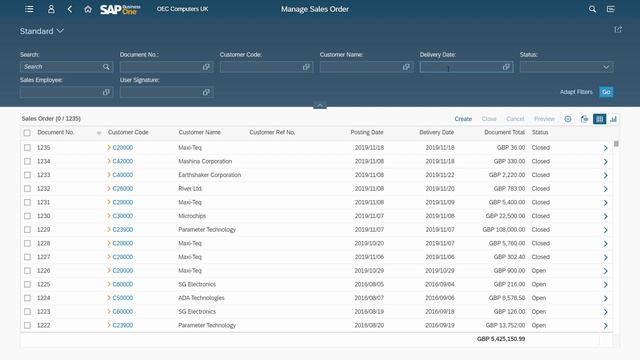Open details arrow for order 1228
This screenshot has height=360, width=640.
coord(606,243)
